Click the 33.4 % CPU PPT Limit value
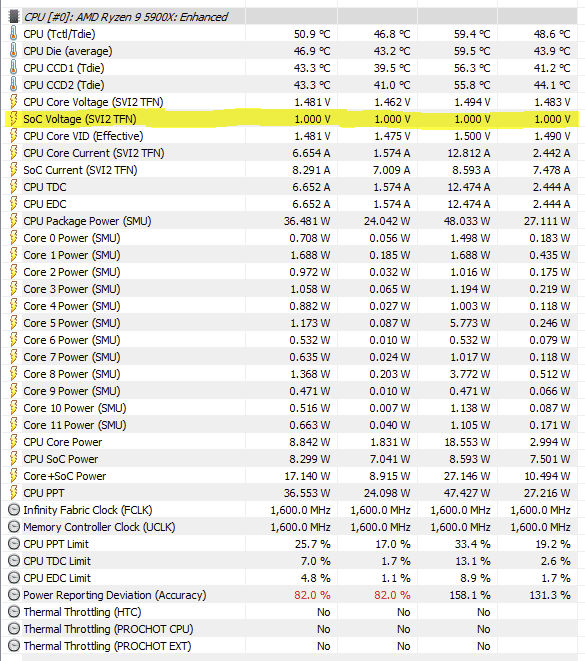The height and width of the screenshot is (661, 585). point(472,544)
